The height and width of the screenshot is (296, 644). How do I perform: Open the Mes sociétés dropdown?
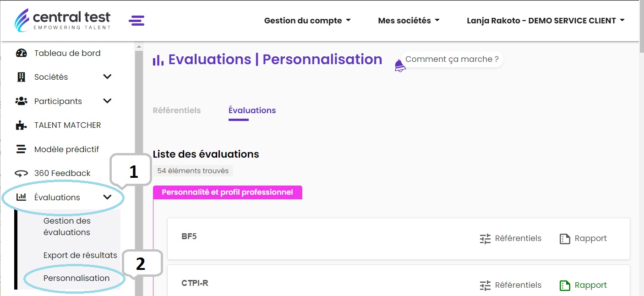409,21
